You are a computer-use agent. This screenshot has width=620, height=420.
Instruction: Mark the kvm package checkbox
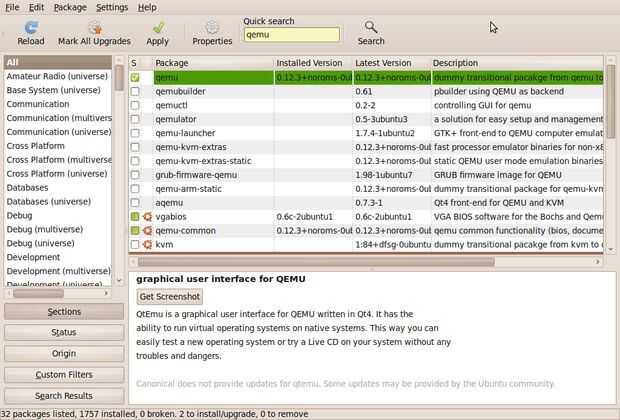click(x=135, y=244)
